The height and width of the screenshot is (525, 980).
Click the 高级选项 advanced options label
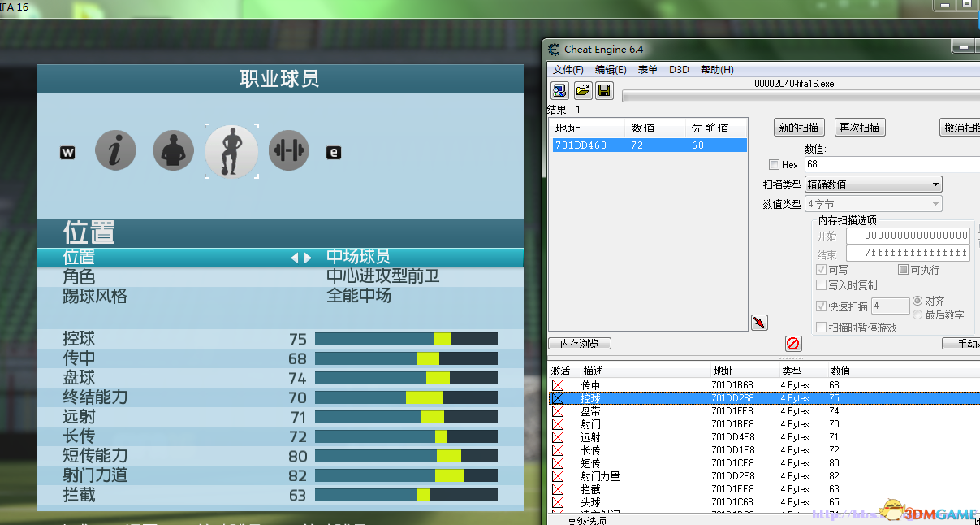586,520
